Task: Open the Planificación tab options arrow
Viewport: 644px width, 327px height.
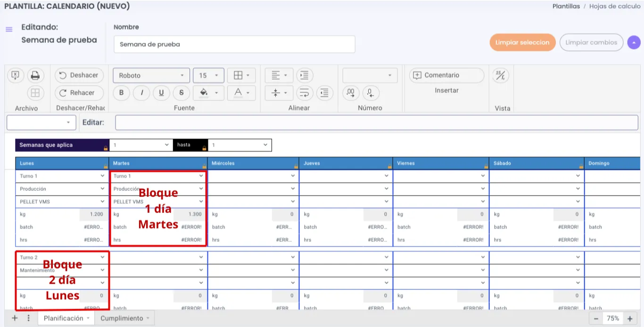Action: click(x=88, y=319)
